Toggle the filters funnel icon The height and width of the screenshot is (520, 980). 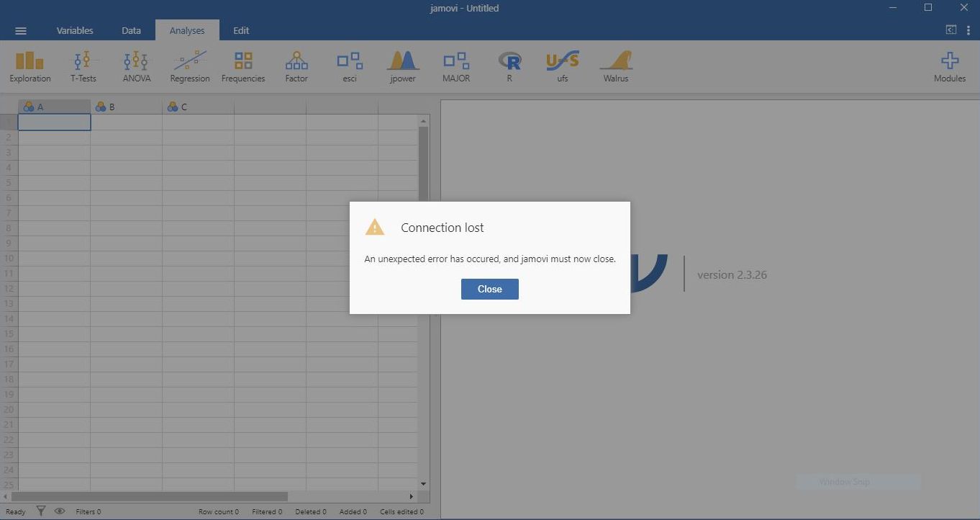pos(41,511)
